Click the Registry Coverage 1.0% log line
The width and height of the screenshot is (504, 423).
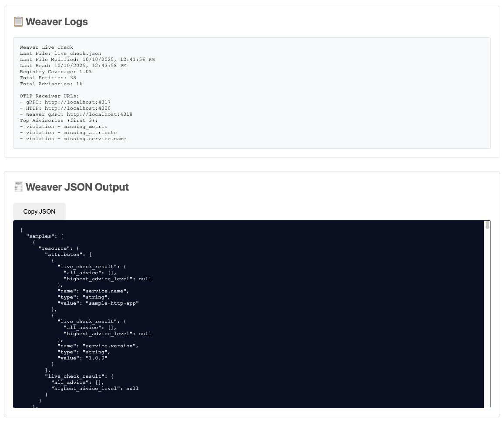pos(55,72)
